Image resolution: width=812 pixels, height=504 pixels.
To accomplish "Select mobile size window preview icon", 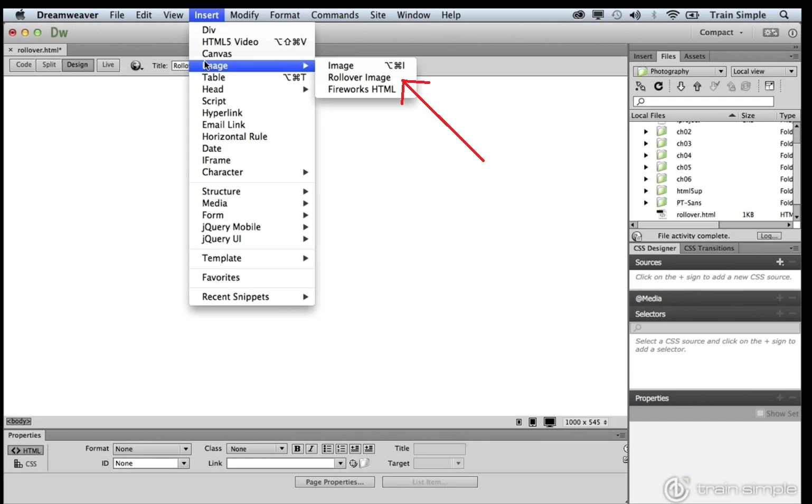I will pyautogui.click(x=519, y=422).
